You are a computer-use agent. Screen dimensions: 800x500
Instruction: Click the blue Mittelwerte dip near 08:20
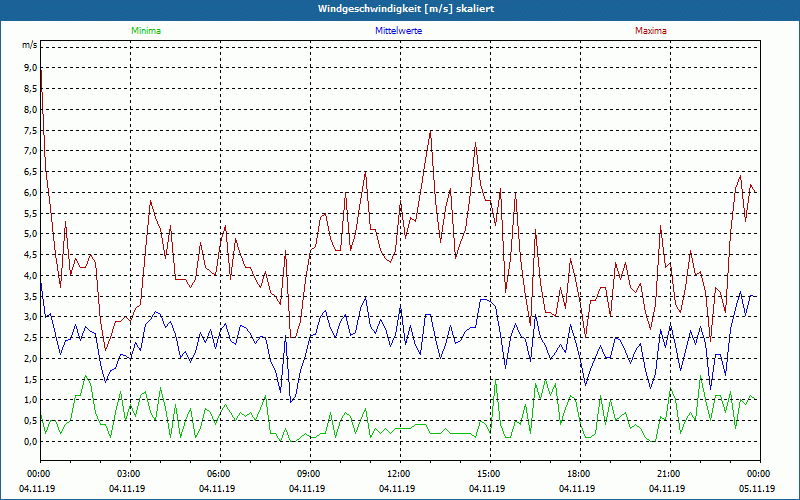(x=291, y=402)
